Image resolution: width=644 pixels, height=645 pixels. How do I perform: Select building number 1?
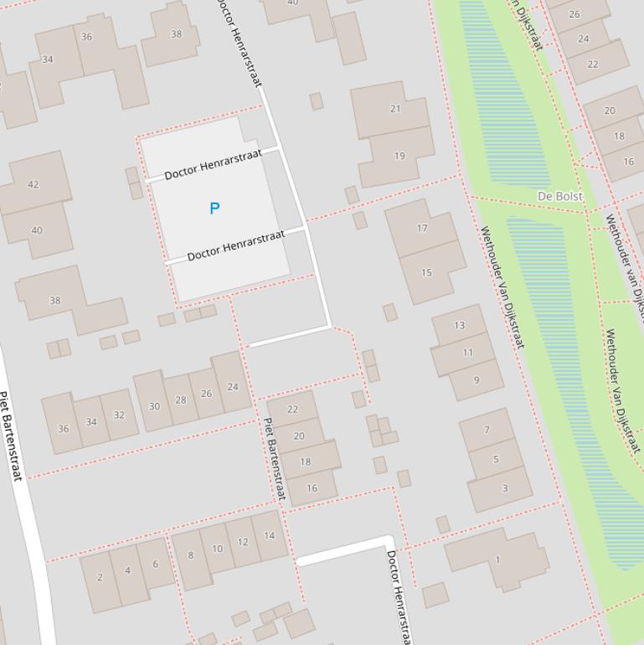click(x=497, y=560)
